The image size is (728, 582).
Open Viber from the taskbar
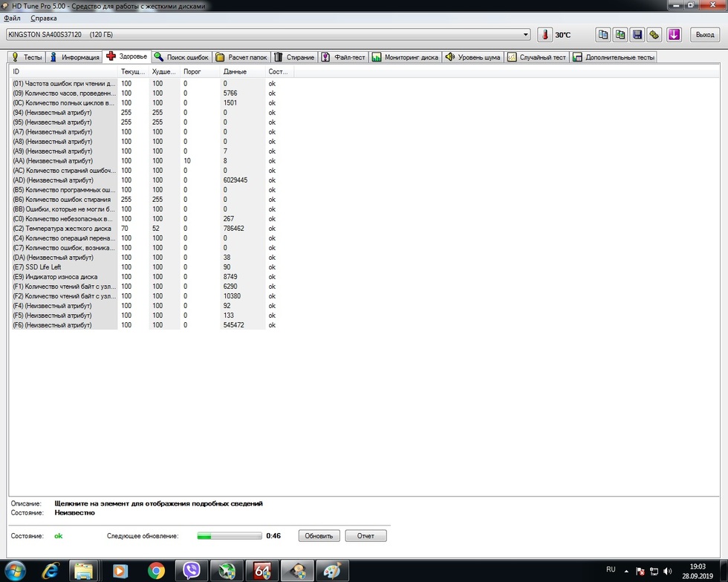tap(191, 570)
